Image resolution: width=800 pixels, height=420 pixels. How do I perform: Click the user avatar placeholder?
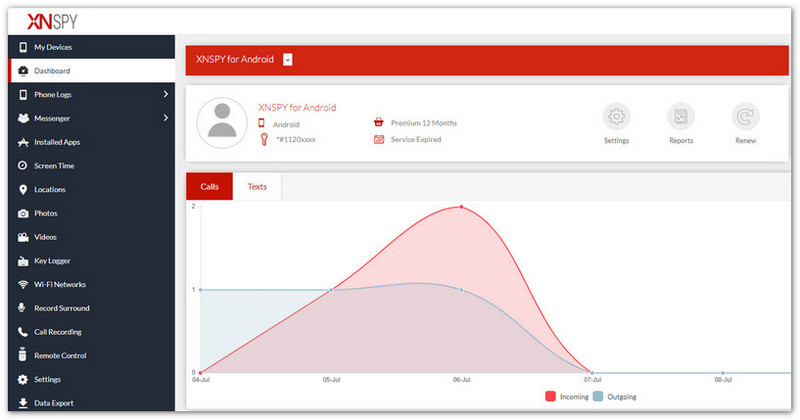222,123
